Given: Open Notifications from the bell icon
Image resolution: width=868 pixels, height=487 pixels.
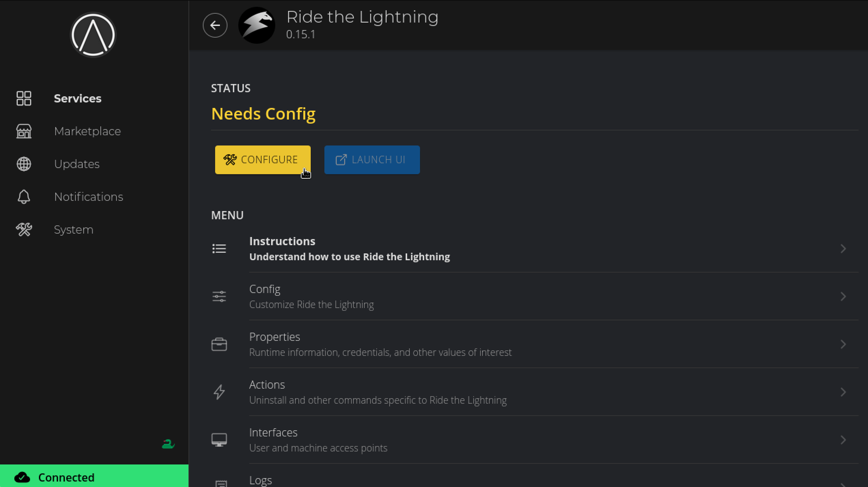Looking at the screenshot, I should [x=88, y=197].
